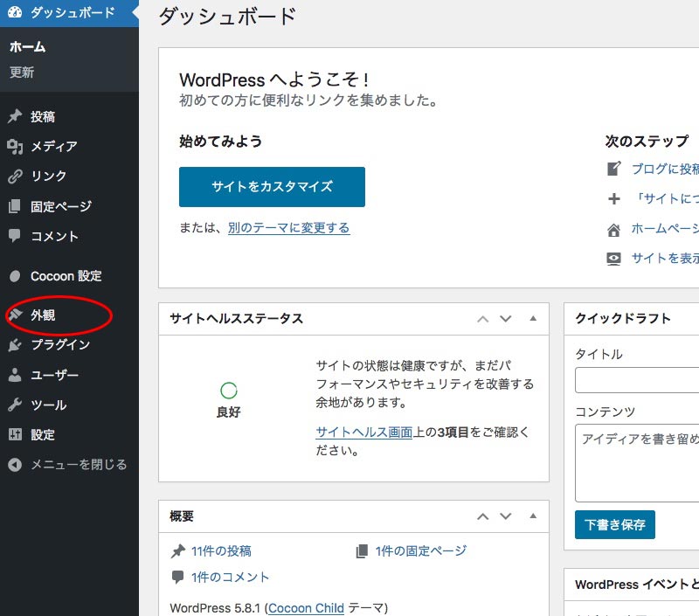Click the plug icon beside プラグイン
699x616 pixels.
click(x=15, y=344)
